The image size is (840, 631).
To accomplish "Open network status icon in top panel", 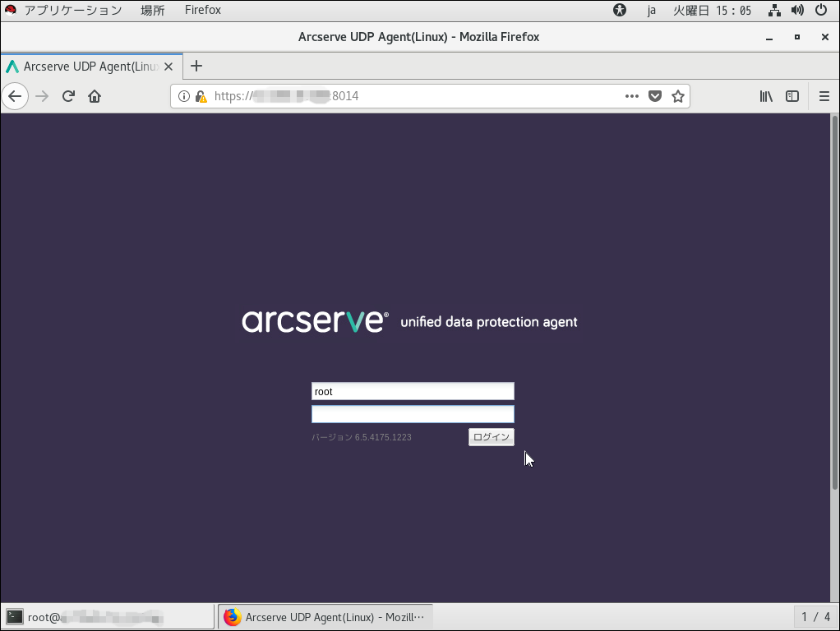I will point(774,10).
